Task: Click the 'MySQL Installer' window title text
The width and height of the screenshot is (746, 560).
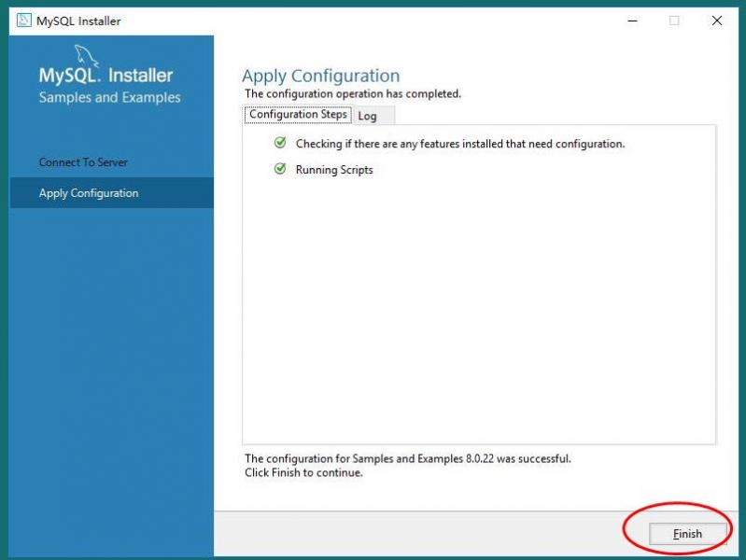Action: (78, 21)
